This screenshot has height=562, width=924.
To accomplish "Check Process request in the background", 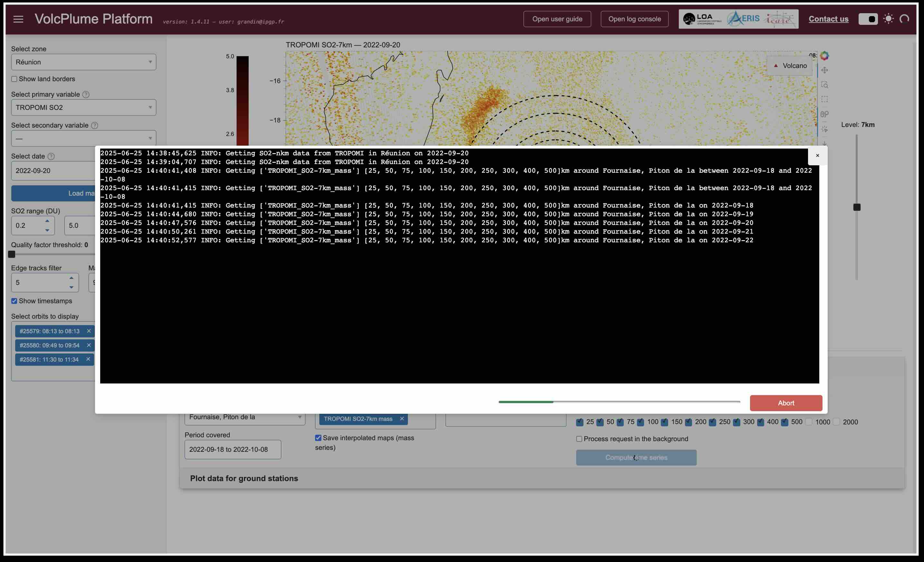I will (x=579, y=439).
